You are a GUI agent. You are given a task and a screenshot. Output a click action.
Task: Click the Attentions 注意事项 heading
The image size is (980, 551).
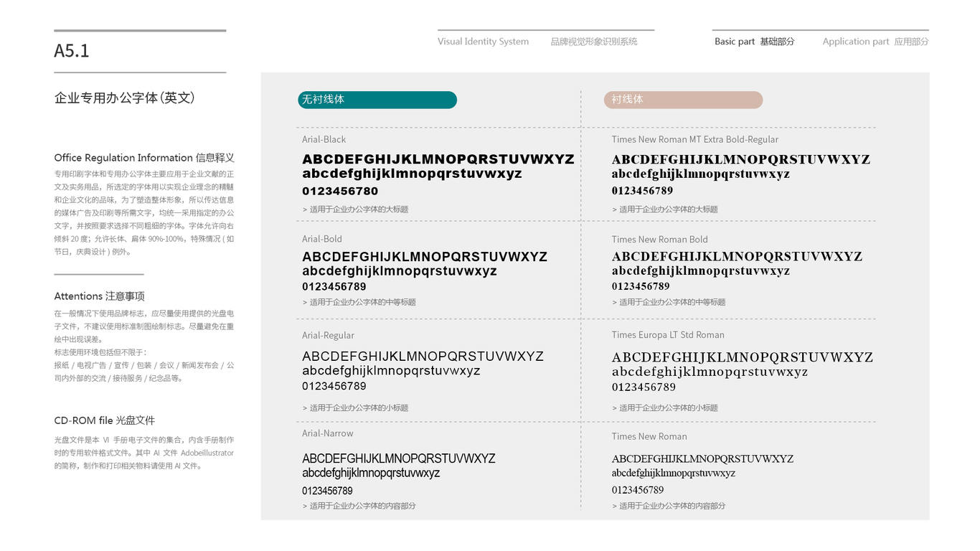pos(100,296)
